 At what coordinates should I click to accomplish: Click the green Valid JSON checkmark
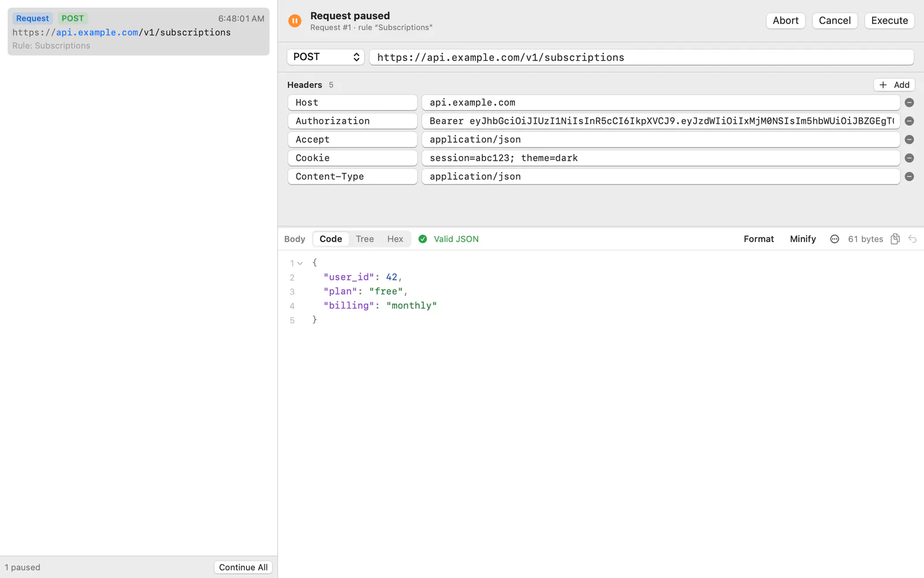click(423, 239)
